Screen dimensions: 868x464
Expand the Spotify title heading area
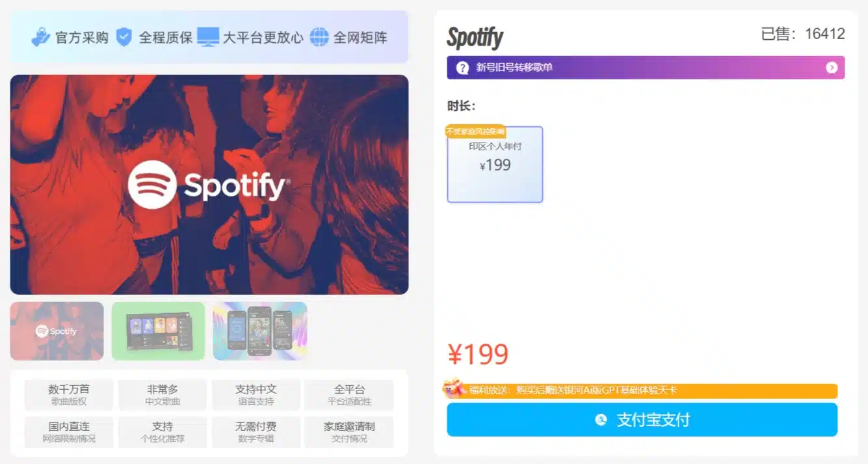coord(475,38)
